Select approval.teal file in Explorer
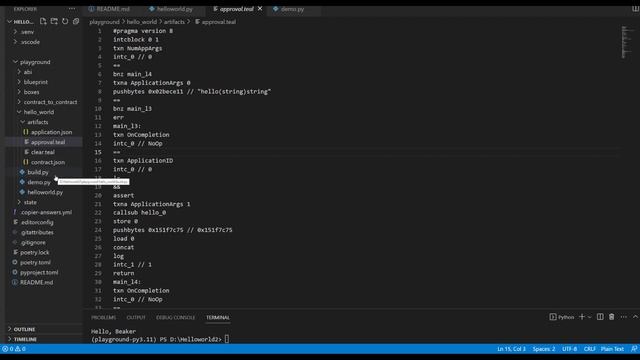Screen dimensions: 640x360 (x=44, y=142)
